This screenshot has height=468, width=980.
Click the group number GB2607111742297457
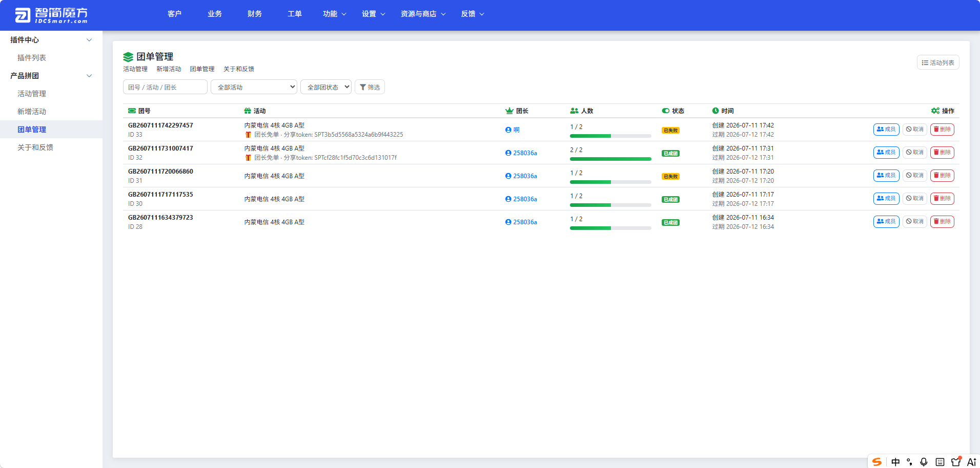pos(160,125)
